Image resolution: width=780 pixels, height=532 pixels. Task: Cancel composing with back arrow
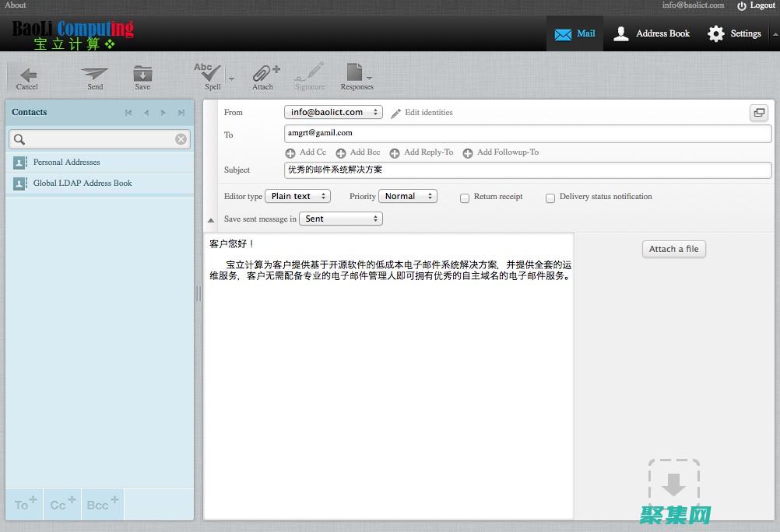coord(27,75)
